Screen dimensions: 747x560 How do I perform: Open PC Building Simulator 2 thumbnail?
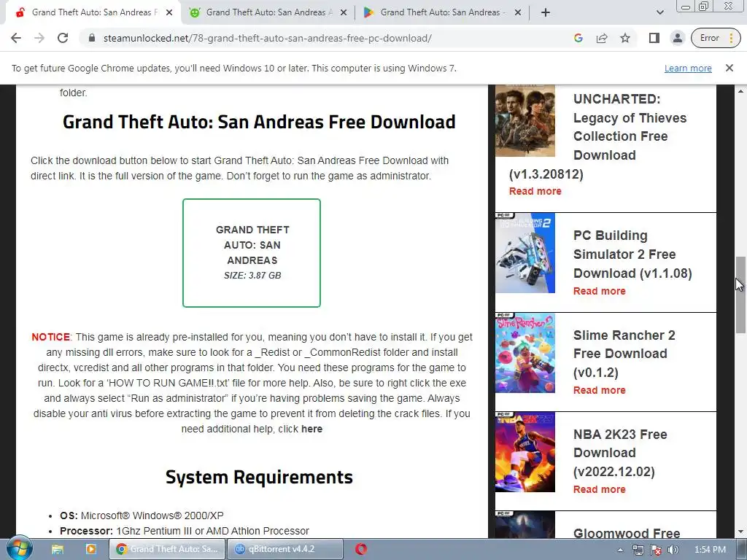coord(525,253)
